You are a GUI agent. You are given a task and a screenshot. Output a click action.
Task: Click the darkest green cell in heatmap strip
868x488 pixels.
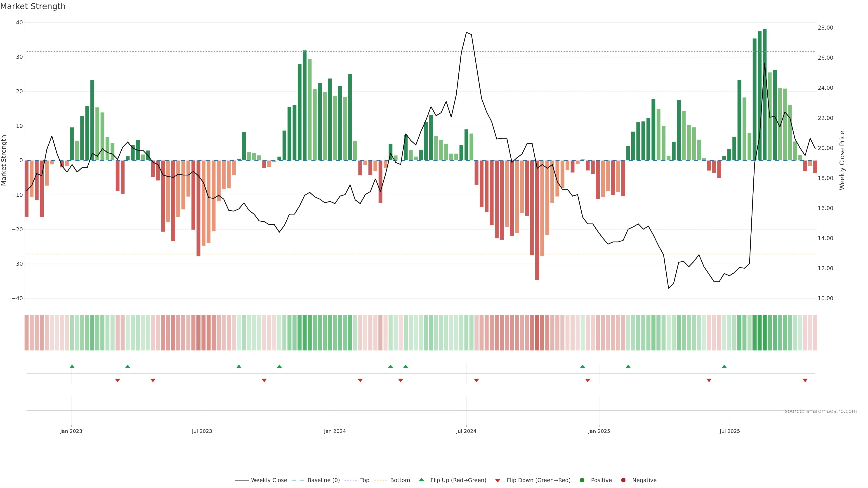[764, 333]
